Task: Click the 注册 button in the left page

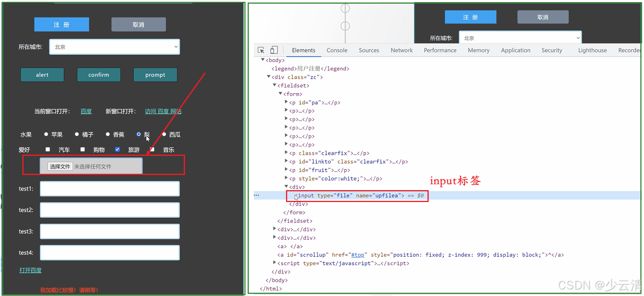Action: 62,24
